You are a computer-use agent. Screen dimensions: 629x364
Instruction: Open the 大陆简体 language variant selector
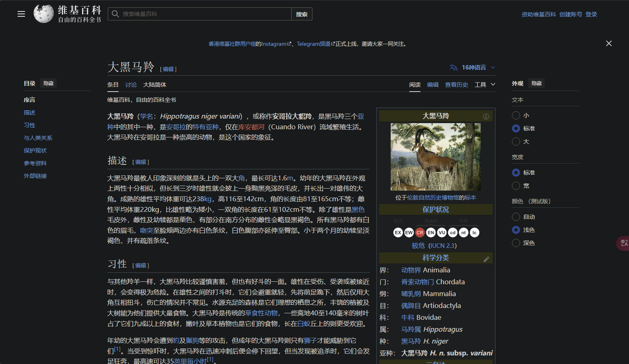coord(155,85)
